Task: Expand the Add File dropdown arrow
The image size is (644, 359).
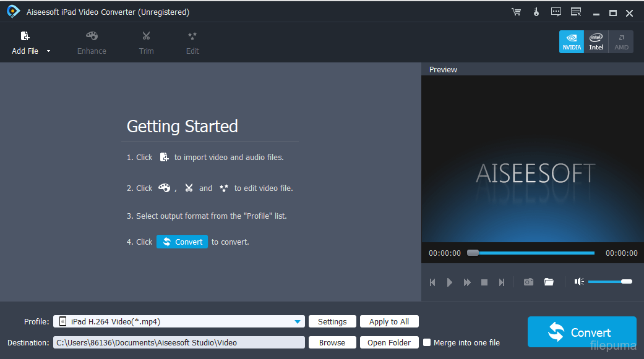Action: [49, 51]
